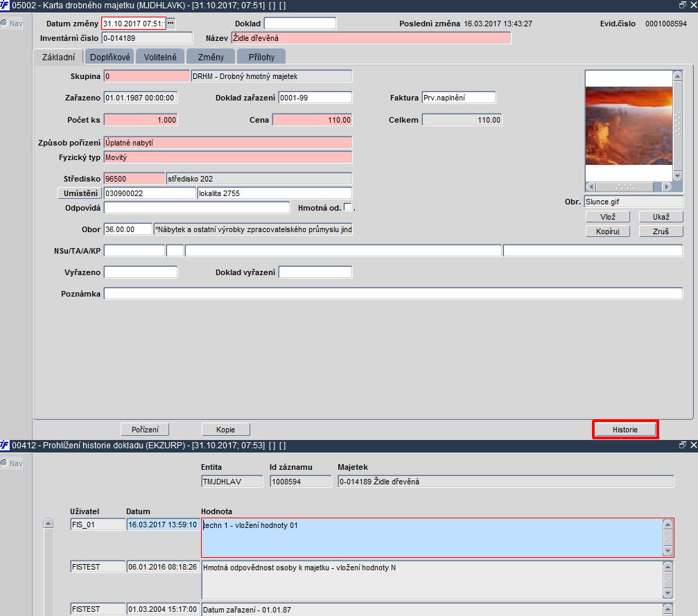Click the Vyřazeno field
Image resolution: width=698 pixels, height=616 pixels.
[x=141, y=272]
